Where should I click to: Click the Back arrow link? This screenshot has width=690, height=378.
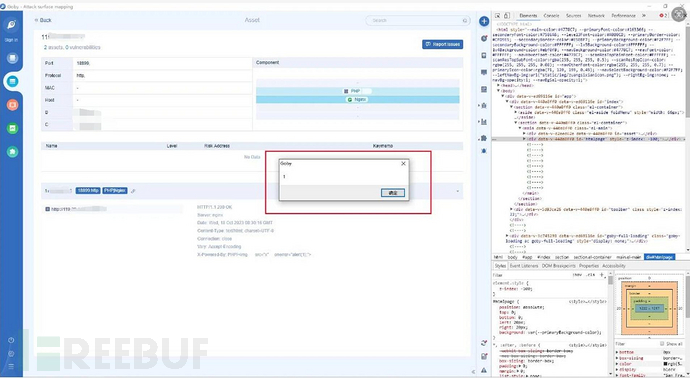click(x=43, y=20)
